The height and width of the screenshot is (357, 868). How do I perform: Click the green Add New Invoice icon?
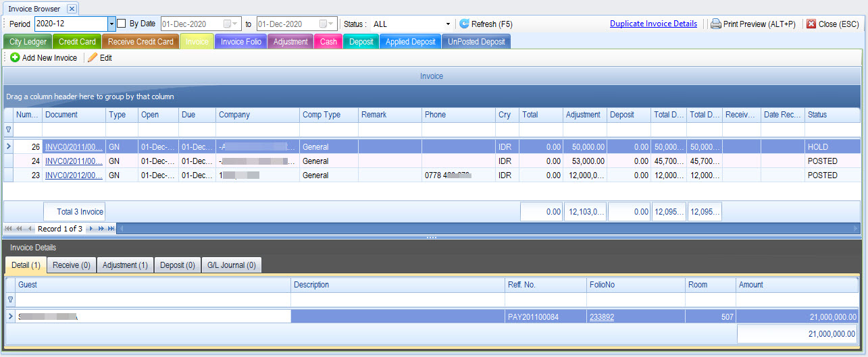[x=15, y=58]
